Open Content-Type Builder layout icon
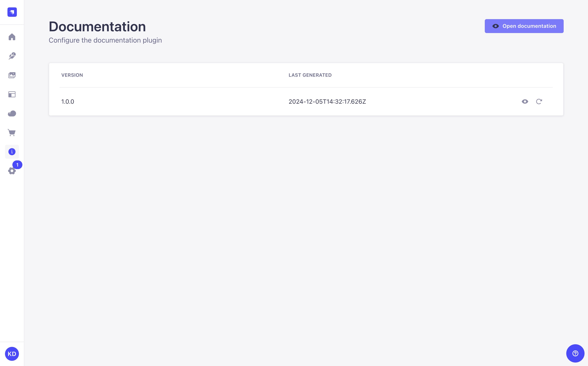Image resolution: width=588 pixels, height=366 pixels. 12,94
